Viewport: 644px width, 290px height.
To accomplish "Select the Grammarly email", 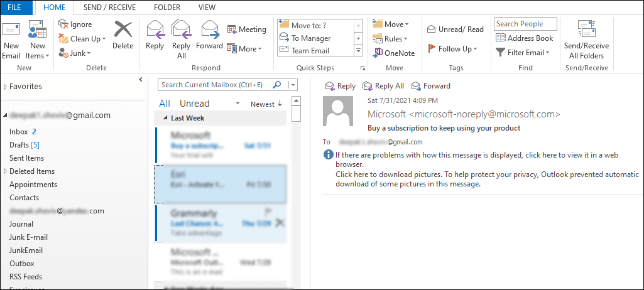I will 220,223.
